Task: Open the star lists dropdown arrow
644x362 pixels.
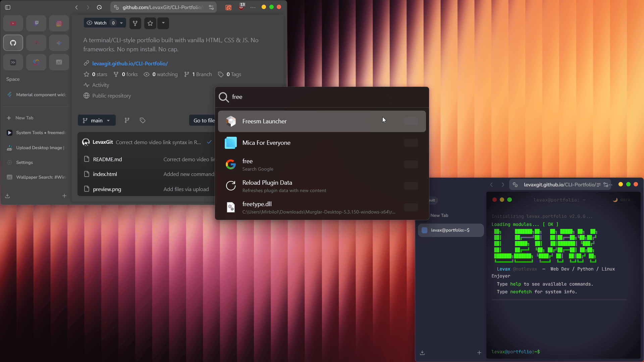Action: point(163,23)
